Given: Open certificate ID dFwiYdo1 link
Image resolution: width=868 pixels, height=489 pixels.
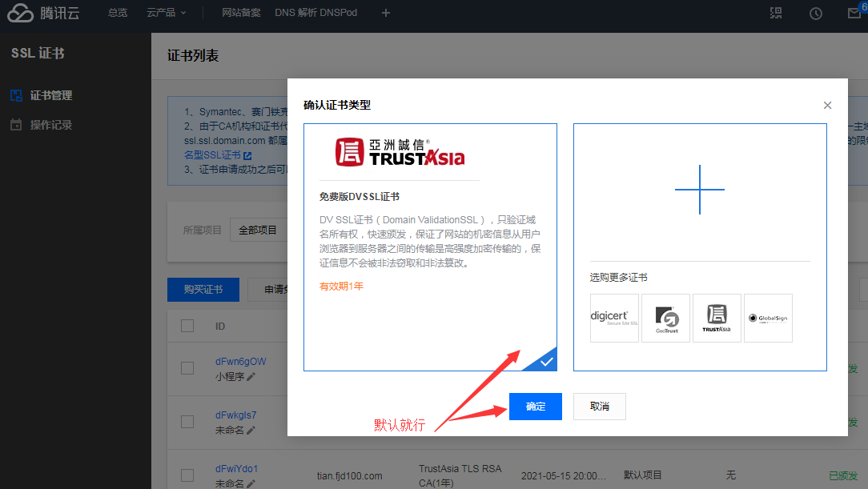Looking at the screenshot, I should pos(236,468).
